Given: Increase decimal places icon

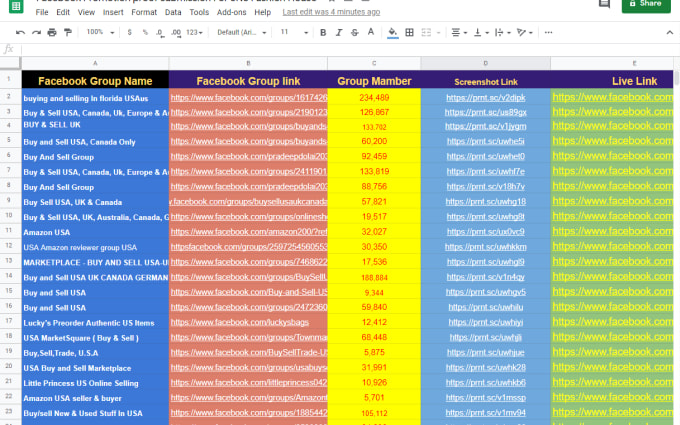Looking at the screenshot, I should coord(176,33).
